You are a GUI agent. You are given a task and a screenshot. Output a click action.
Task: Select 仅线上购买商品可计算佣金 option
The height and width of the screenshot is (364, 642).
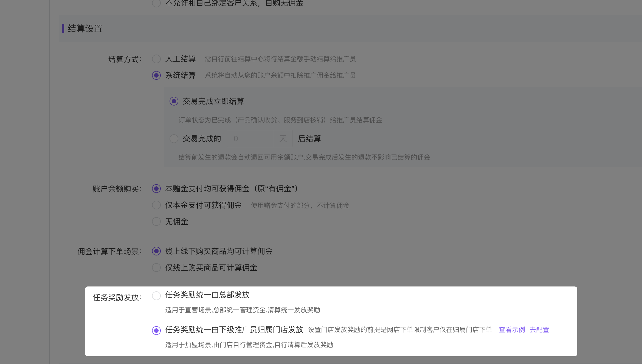point(156,268)
